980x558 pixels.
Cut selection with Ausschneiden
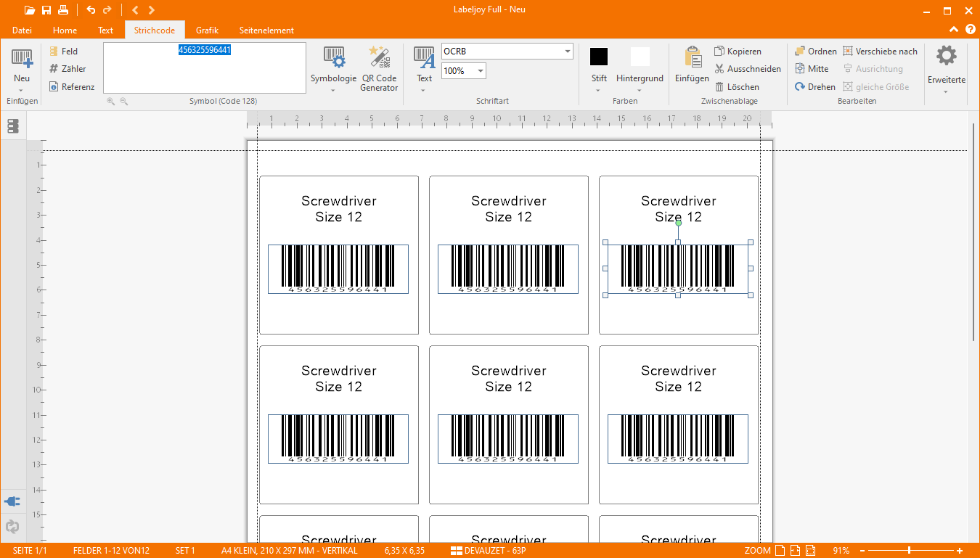pyautogui.click(x=748, y=69)
